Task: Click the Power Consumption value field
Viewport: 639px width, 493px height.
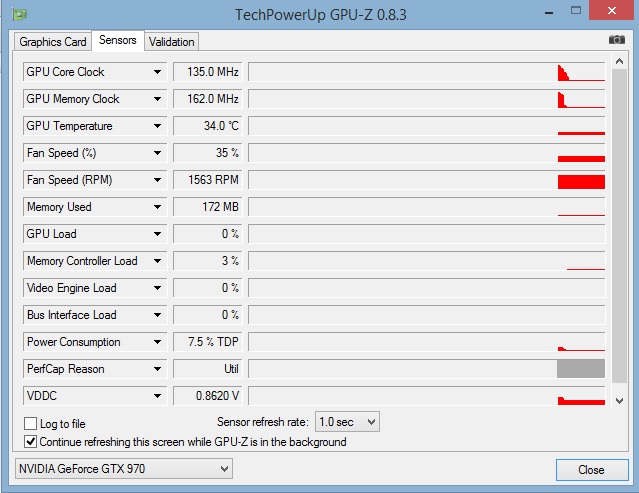Action: click(x=207, y=342)
